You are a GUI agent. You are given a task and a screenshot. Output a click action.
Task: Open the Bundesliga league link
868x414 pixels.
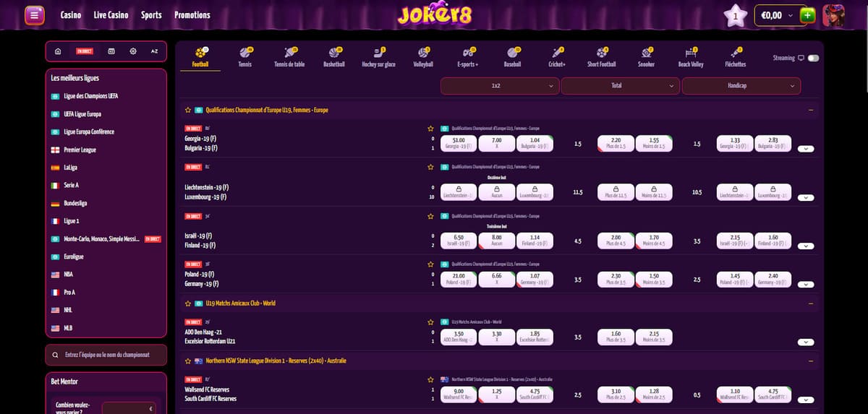pos(75,203)
